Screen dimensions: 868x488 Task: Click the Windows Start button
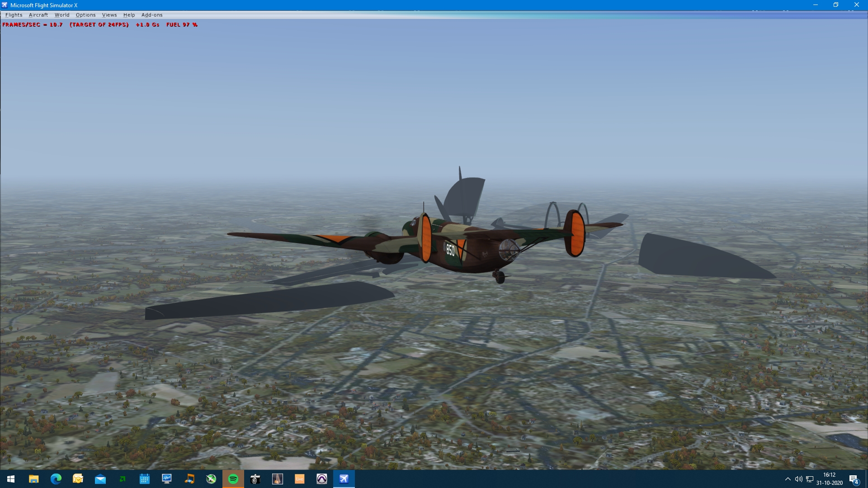pyautogui.click(x=11, y=479)
